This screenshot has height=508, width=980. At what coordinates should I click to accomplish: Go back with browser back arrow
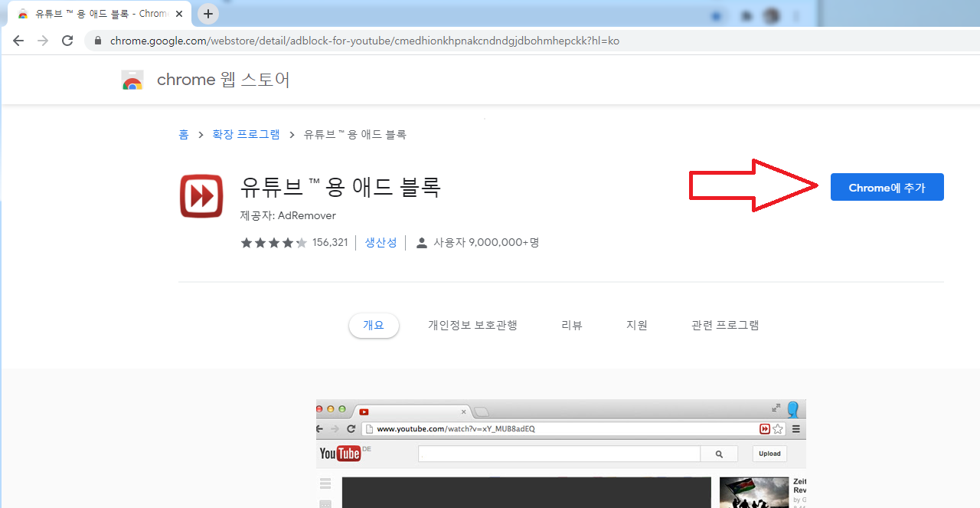pos(18,41)
